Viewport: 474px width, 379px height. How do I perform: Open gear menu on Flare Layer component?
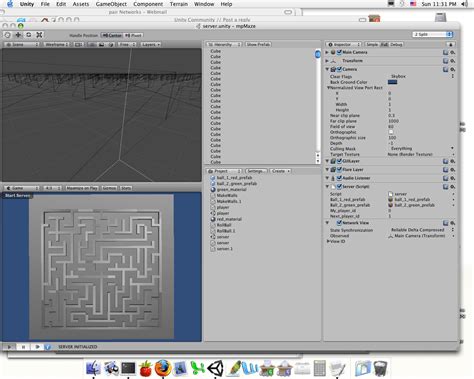(x=453, y=170)
